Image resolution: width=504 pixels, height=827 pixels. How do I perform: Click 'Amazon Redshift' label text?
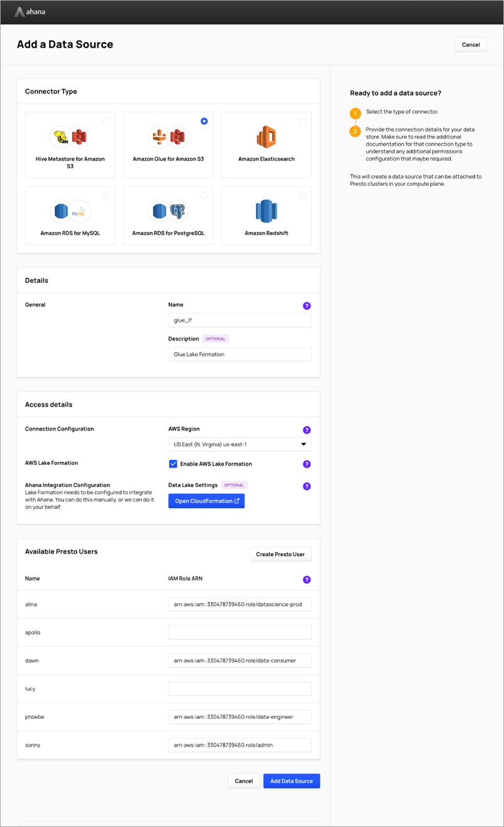pos(266,233)
